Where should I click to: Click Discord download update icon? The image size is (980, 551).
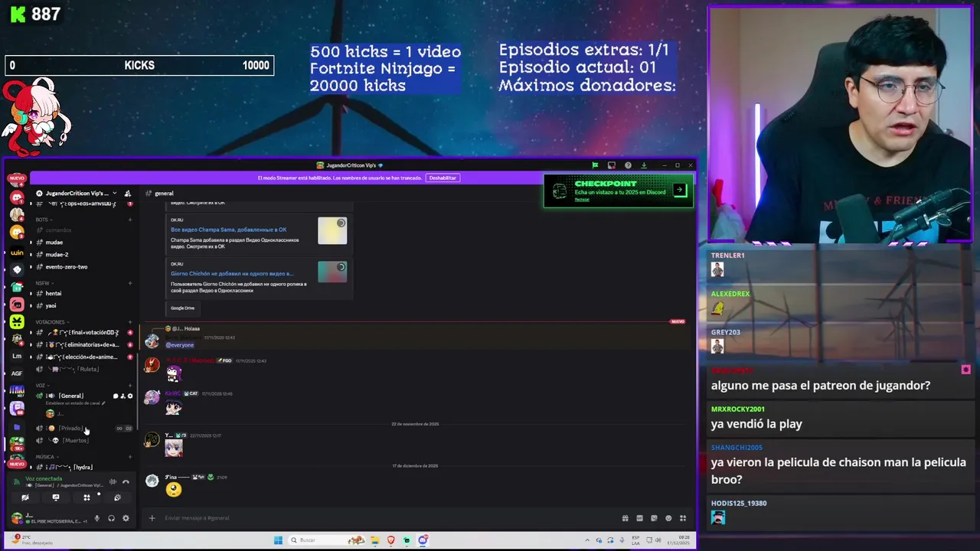[644, 165]
